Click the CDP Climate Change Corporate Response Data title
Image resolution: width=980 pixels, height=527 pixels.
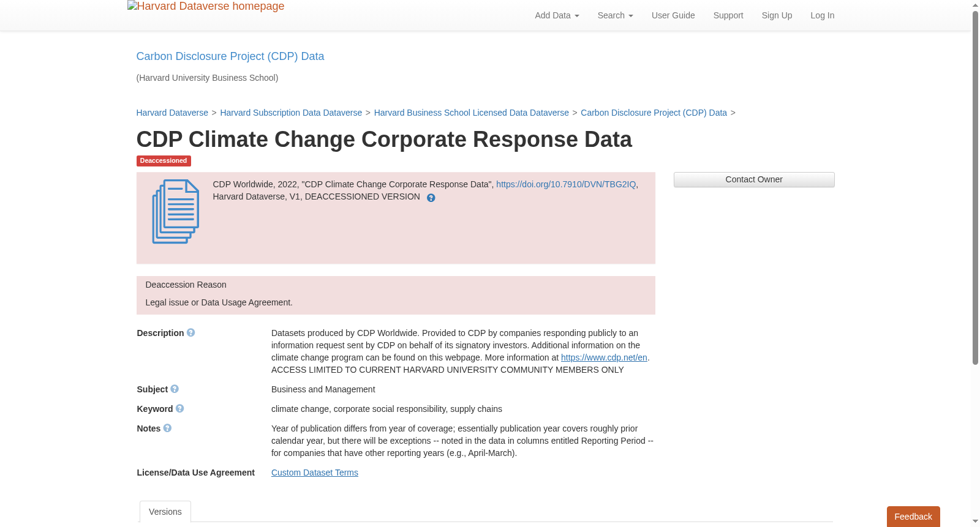click(384, 140)
